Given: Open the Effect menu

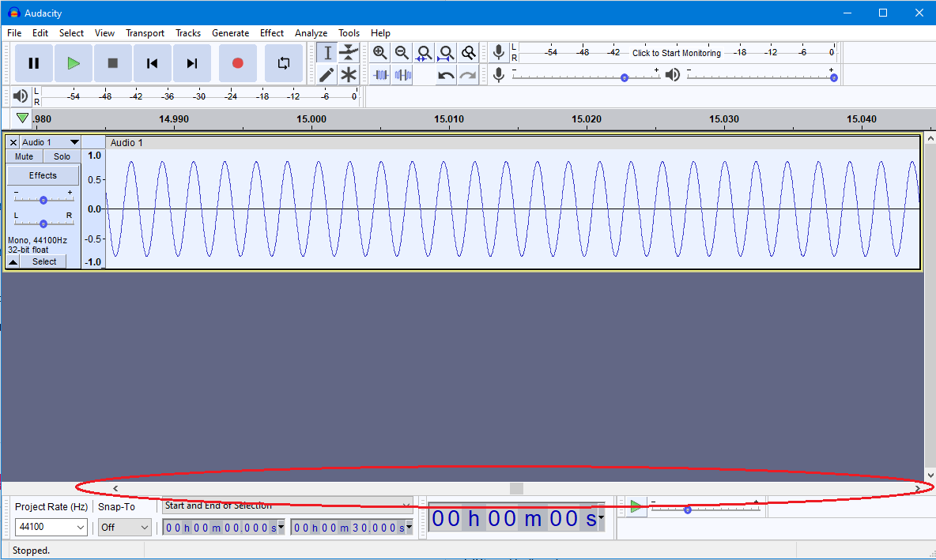Looking at the screenshot, I should (272, 33).
